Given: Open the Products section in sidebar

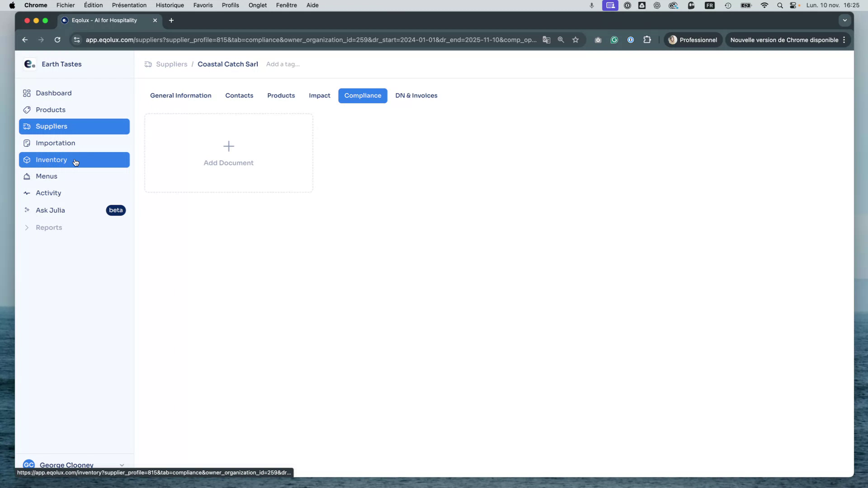Looking at the screenshot, I should click(50, 109).
